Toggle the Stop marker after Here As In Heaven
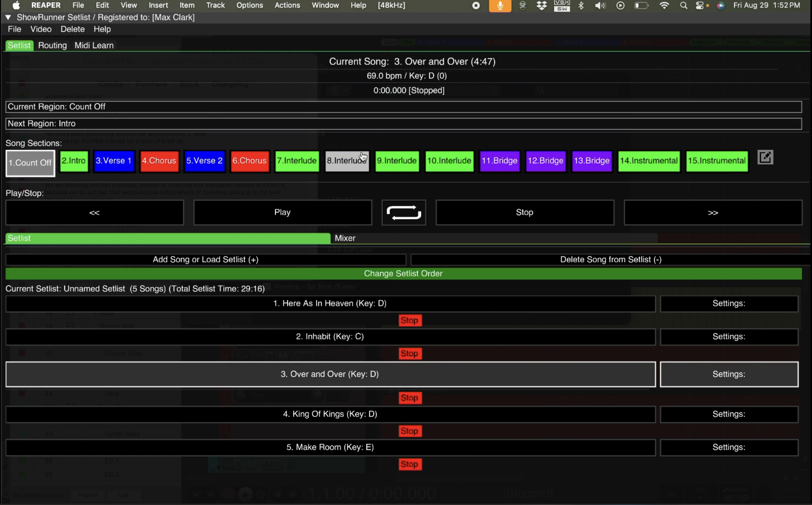812x505 pixels. pos(410,320)
